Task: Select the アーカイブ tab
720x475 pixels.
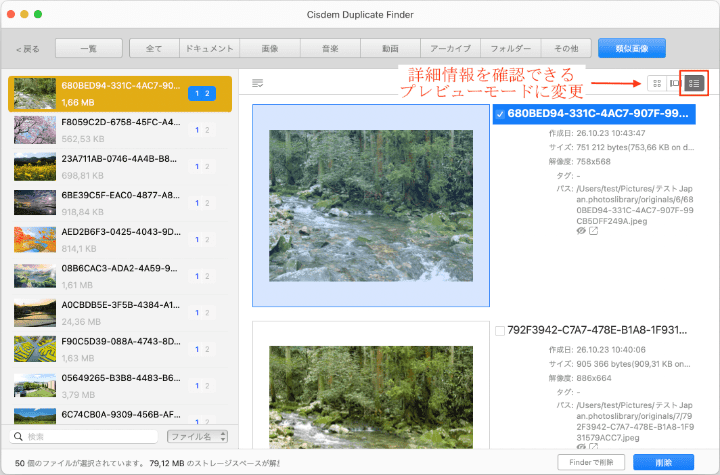Action: (x=450, y=48)
